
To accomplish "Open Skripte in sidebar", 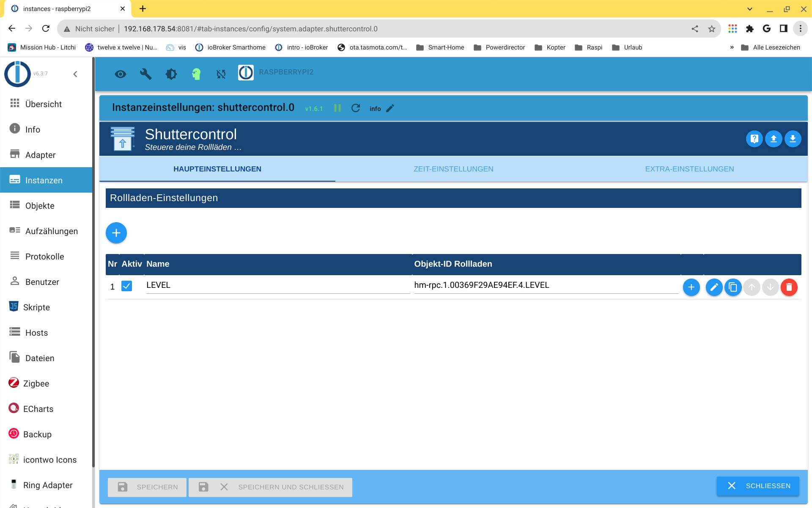I will (x=46, y=307).
